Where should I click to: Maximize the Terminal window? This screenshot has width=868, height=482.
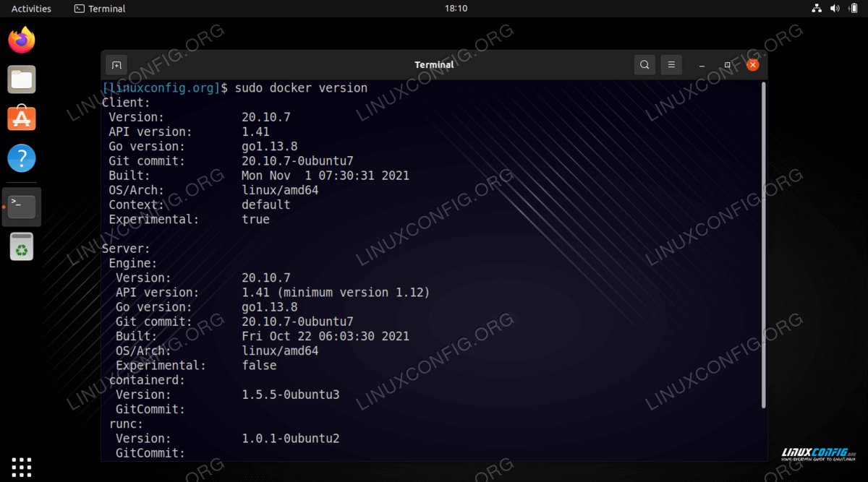point(728,65)
